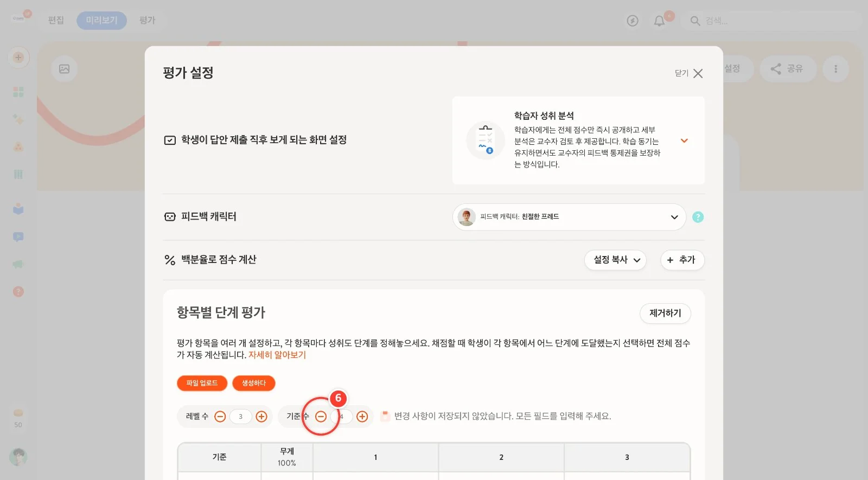The width and height of the screenshot is (868, 480).
Task: Select the 미리보기 tab
Action: coord(101,21)
